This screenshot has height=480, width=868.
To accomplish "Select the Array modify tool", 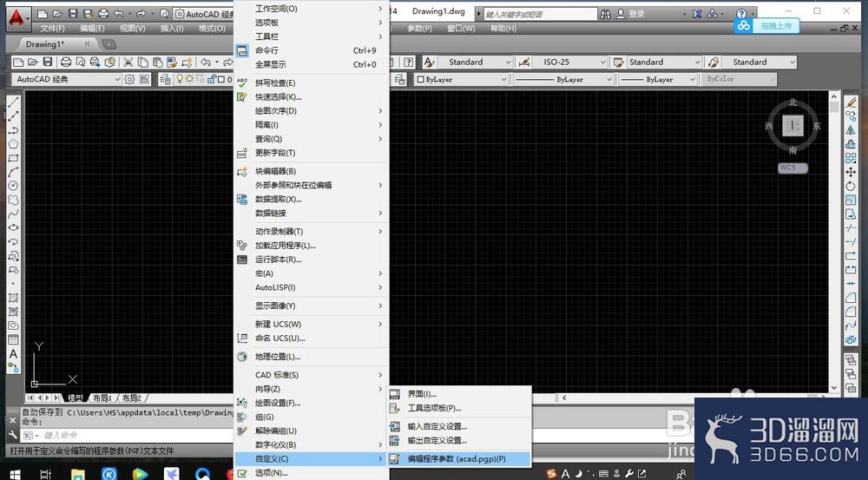I will [x=851, y=158].
